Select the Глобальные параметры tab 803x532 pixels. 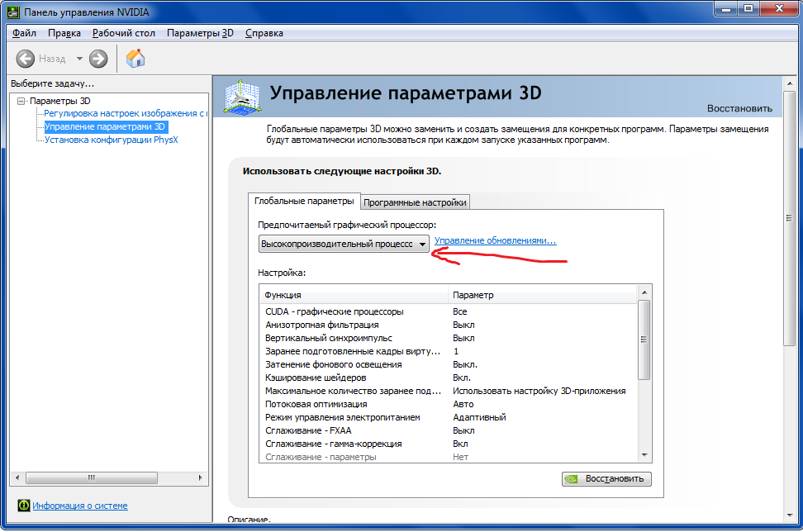[x=304, y=202]
